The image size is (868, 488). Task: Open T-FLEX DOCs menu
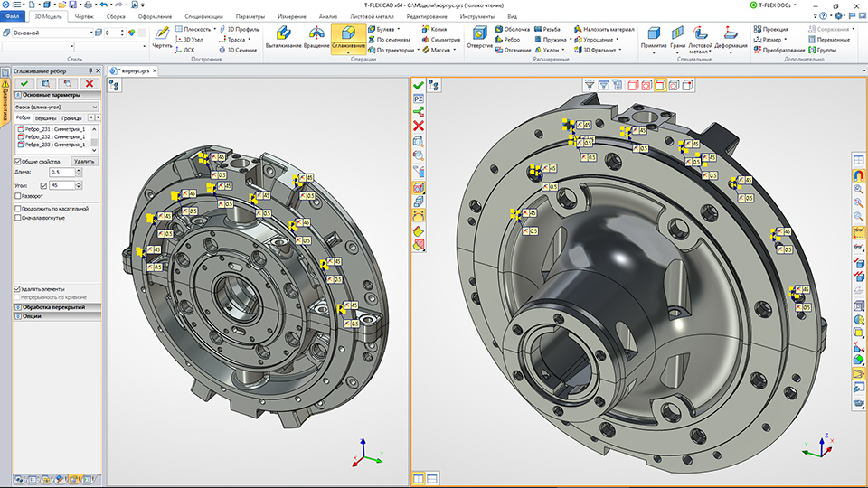773,5
